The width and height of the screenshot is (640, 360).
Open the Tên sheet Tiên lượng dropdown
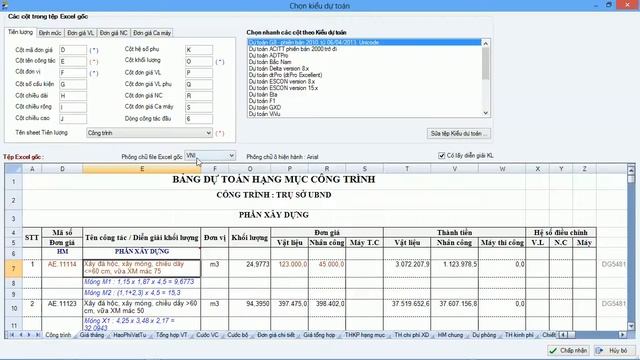point(149,133)
